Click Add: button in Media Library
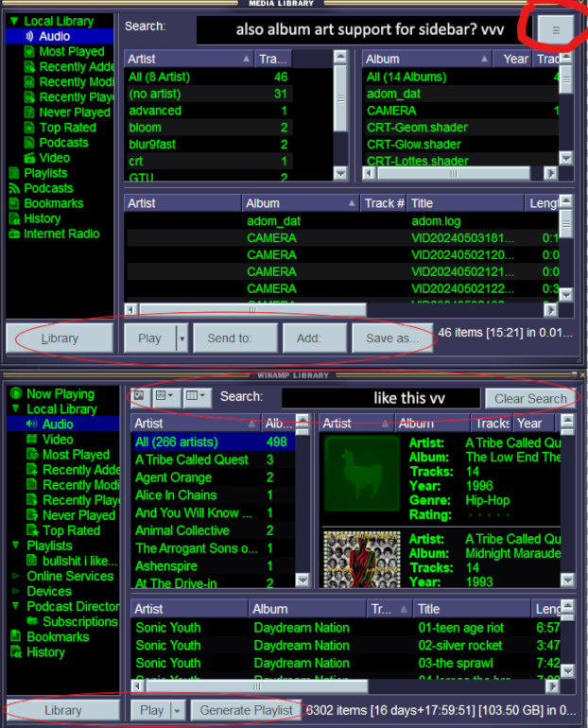 coord(315,338)
